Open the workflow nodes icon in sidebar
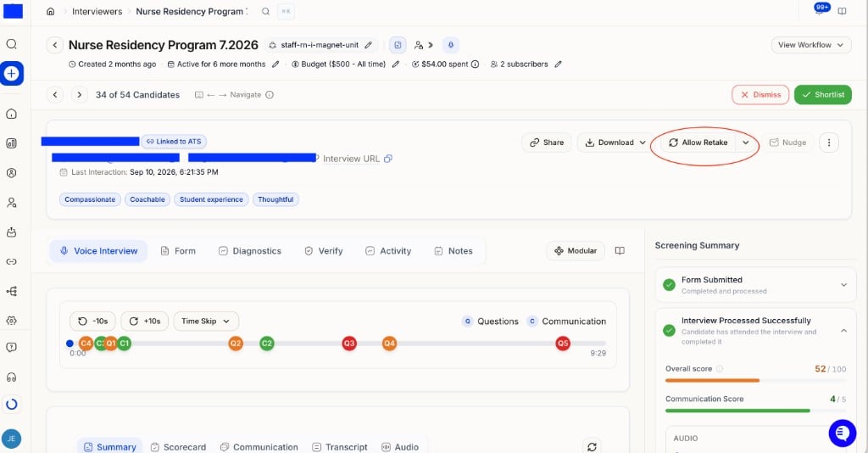Viewport: 868px width, 453px height. pos(12,291)
